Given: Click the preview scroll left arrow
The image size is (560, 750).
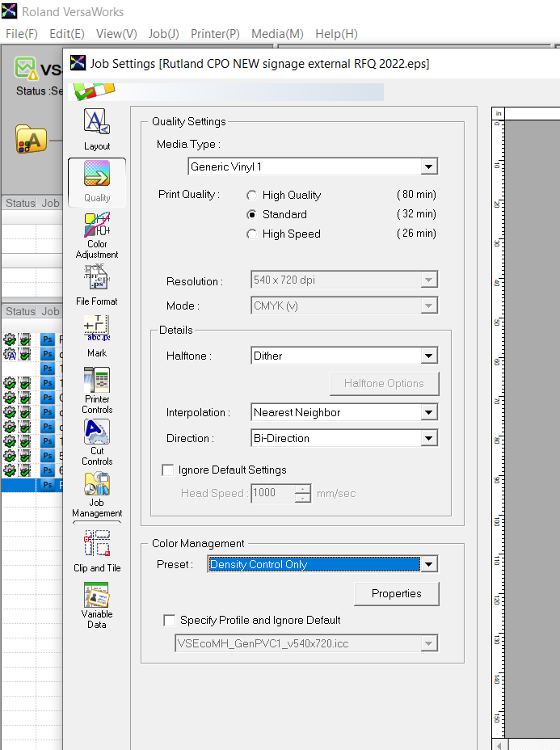Looking at the screenshot, I should 499,745.
